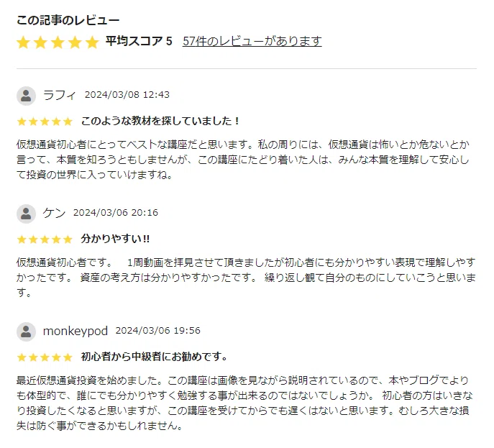Click the 平均スコア 5 label
This screenshot has width=494, height=448.
[139, 41]
